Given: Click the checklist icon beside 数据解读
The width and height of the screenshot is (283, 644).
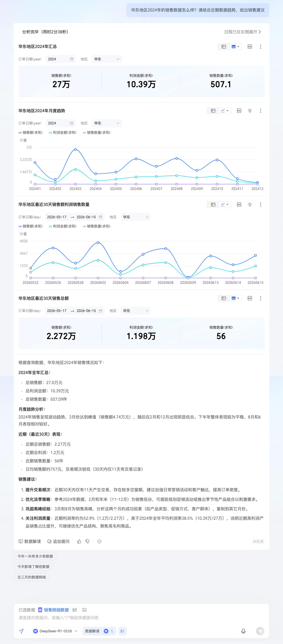Looking at the screenshot, I should click(122, 631).
